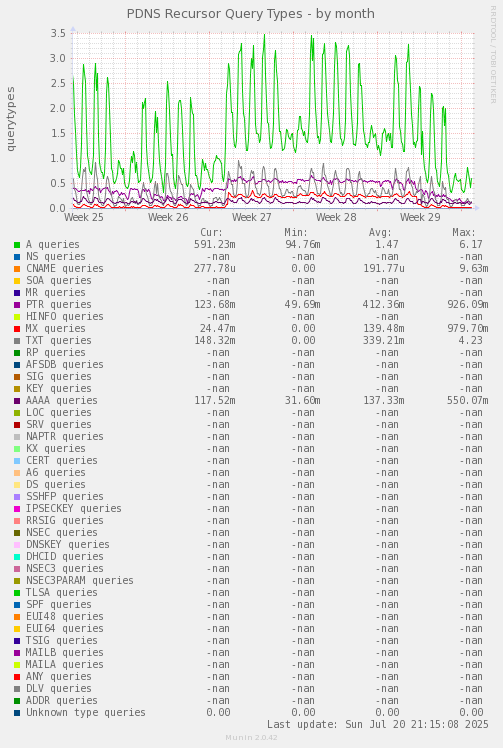Viewport: 503px width, 748px height.
Task: Click MX current value 24.47m
Action: pos(218,329)
